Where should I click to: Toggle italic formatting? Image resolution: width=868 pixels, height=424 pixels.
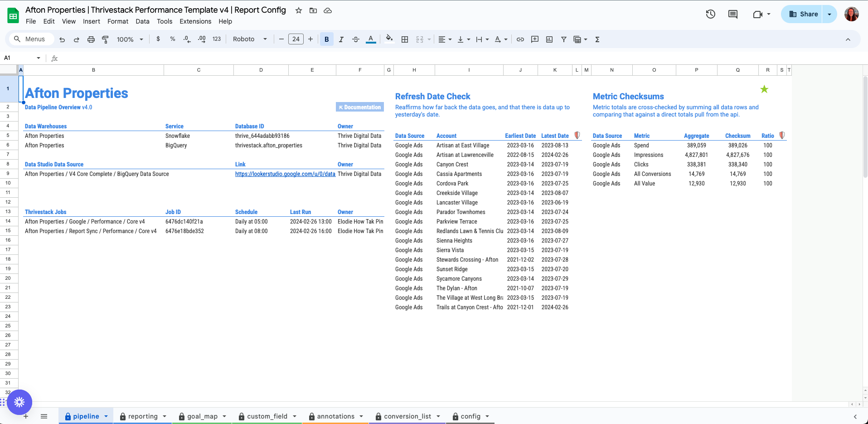tap(341, 39)
